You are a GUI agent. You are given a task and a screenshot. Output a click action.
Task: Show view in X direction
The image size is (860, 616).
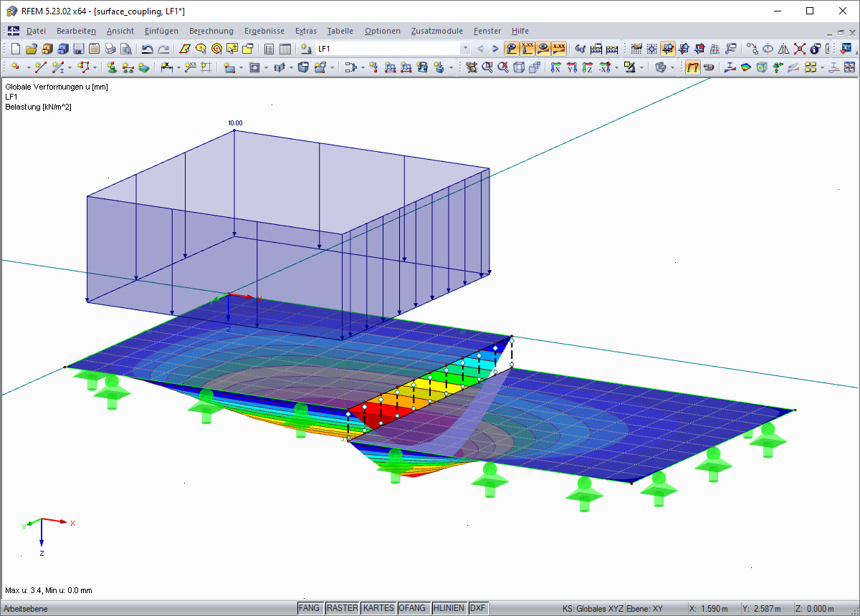coord(555,67)
